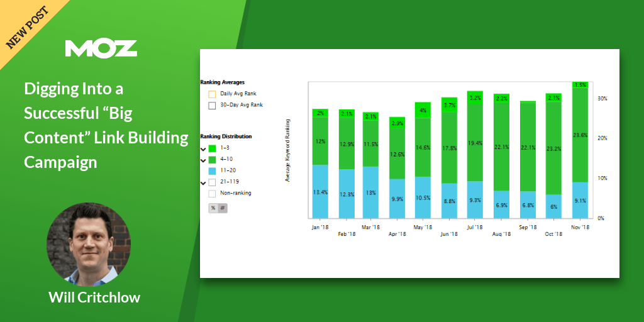Click the Moz logo
This screenshot has height=322, width=644.
[x=101, y=48]
